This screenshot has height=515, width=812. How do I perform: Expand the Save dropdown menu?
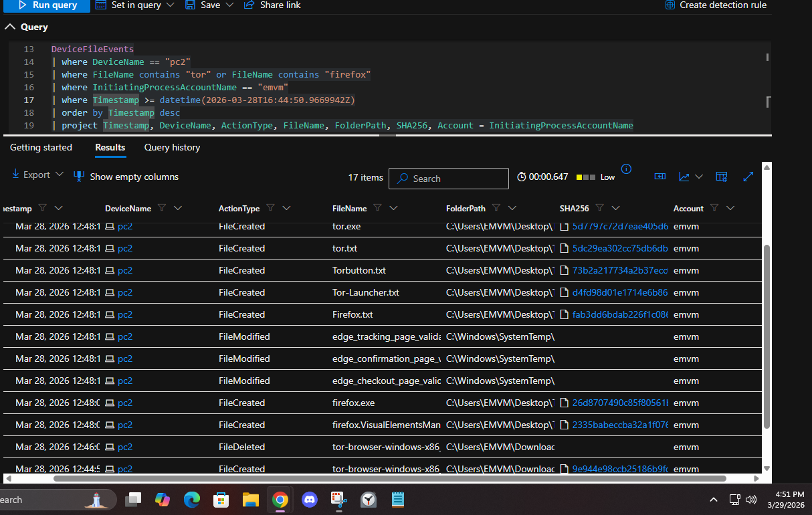[x=229, y=5]
